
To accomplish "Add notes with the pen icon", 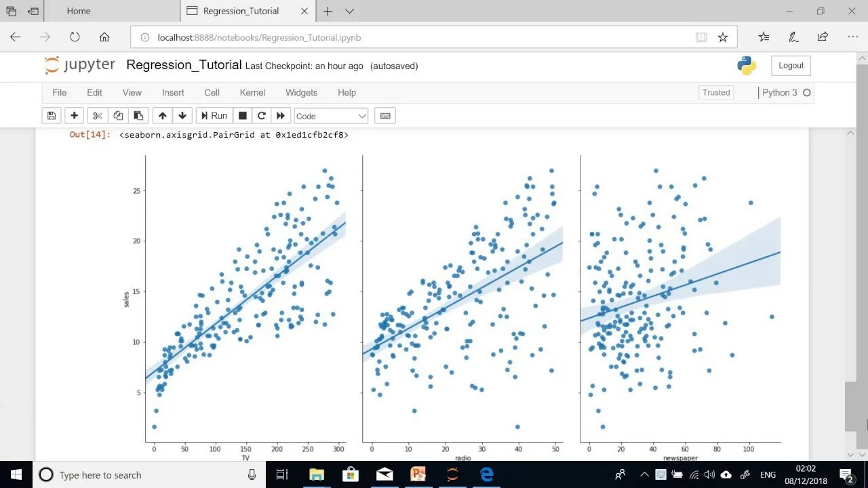I will tap(793, 37).
